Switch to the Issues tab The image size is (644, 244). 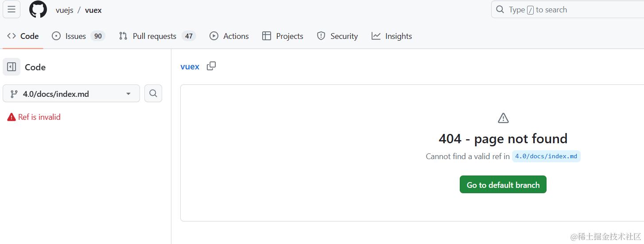pyautogui.click(x=78, y=36)
